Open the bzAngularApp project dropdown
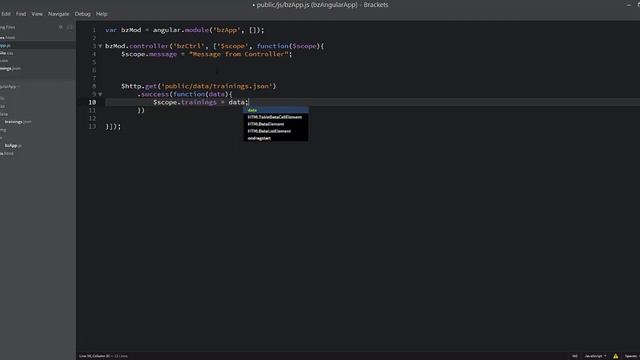 tap(10, 87)
